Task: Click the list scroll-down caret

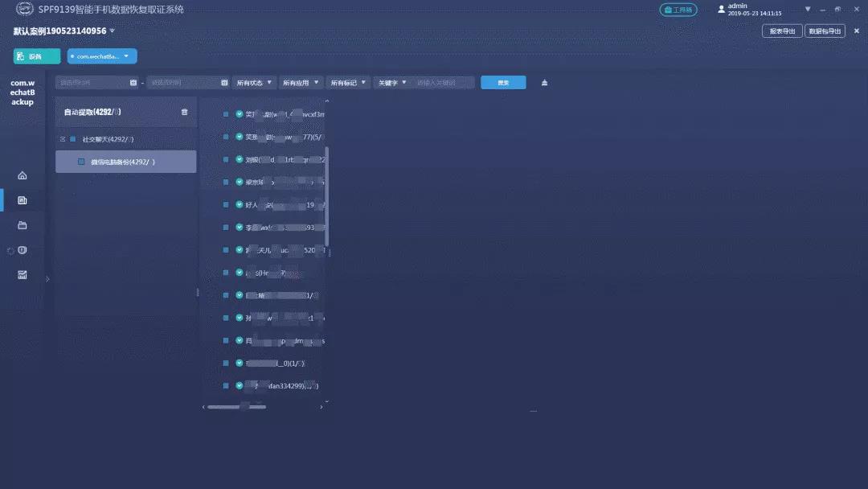Action: 326,401
